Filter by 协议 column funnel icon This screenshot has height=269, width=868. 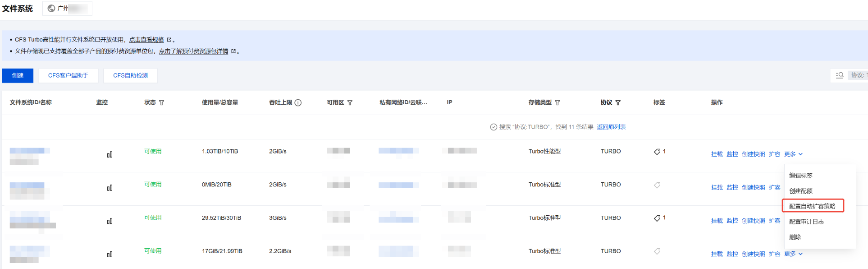[618, 103]
